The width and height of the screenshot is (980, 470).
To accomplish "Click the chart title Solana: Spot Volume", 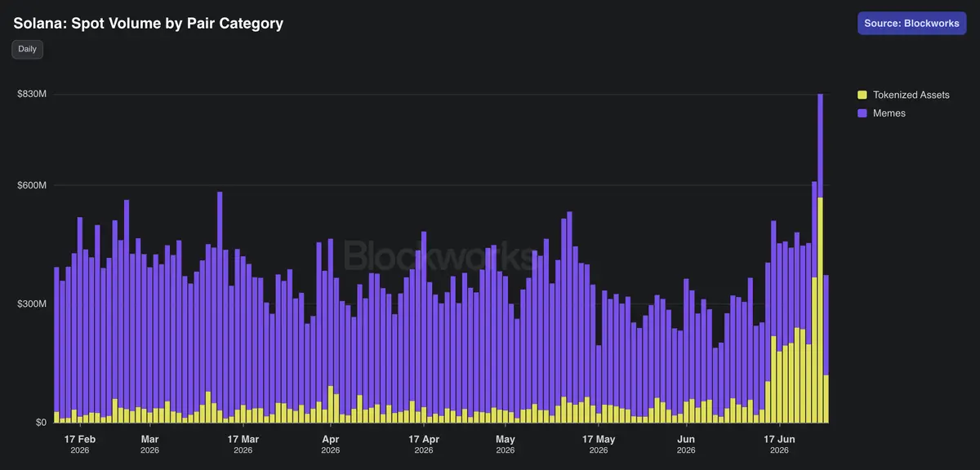I will click(x=149, y=24).
